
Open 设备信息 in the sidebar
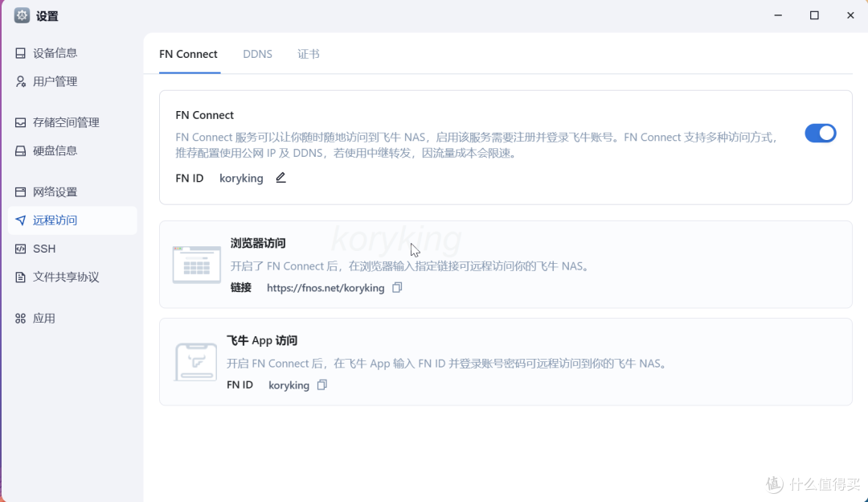click(x=72, y=53)
